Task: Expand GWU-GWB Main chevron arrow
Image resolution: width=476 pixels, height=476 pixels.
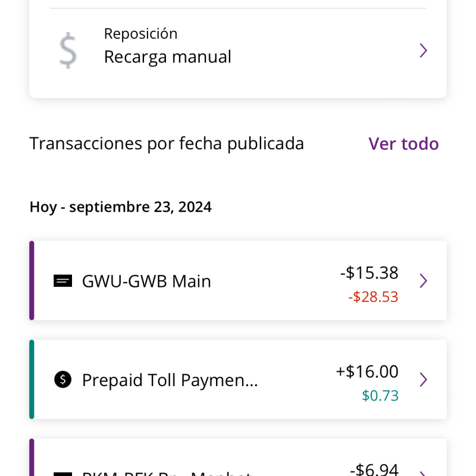Action: pyautogui.click(x=423, y=281)
